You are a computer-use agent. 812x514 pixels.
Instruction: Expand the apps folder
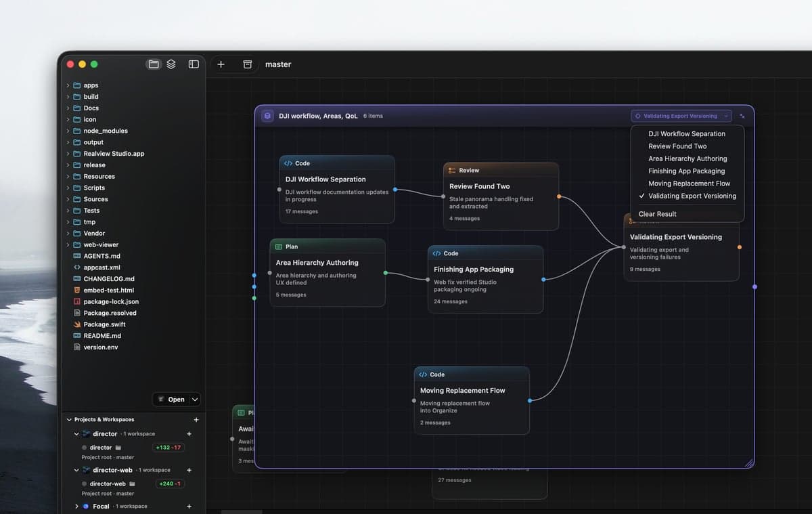tap(68, 85)
